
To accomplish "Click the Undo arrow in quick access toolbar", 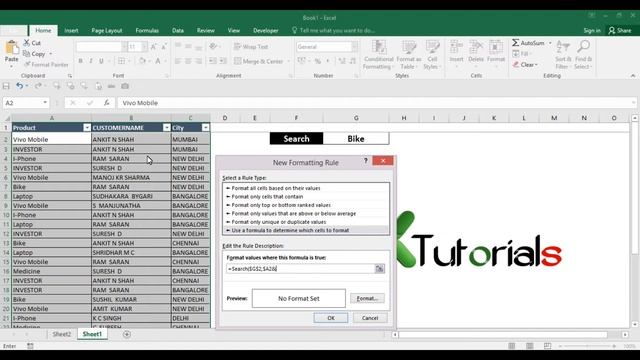I will click(19, 86).
